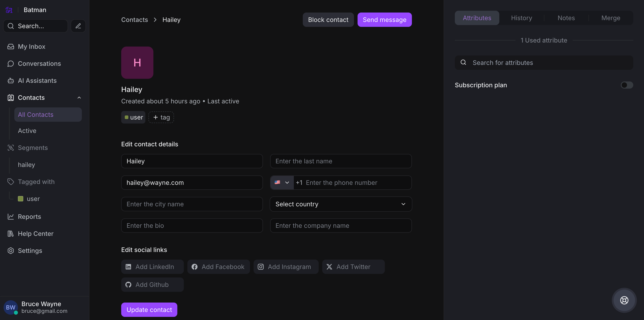Click Add Github social link
The height and width of the screenshot is (320, 644).
[152, 284]
